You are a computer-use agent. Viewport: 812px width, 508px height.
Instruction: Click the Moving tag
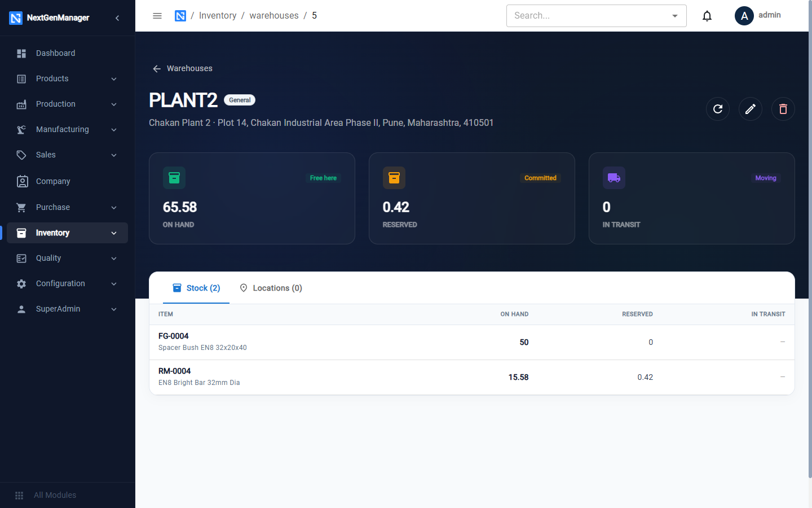point(766,178)
